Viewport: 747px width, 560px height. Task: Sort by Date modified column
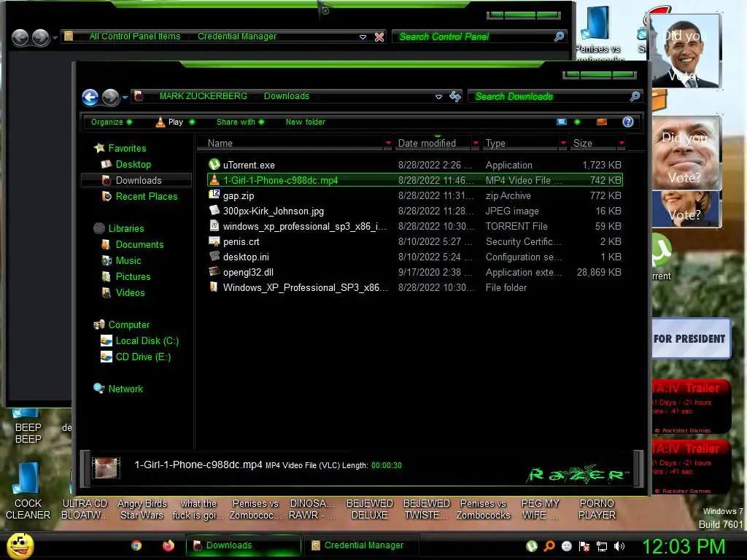[433, 144]
